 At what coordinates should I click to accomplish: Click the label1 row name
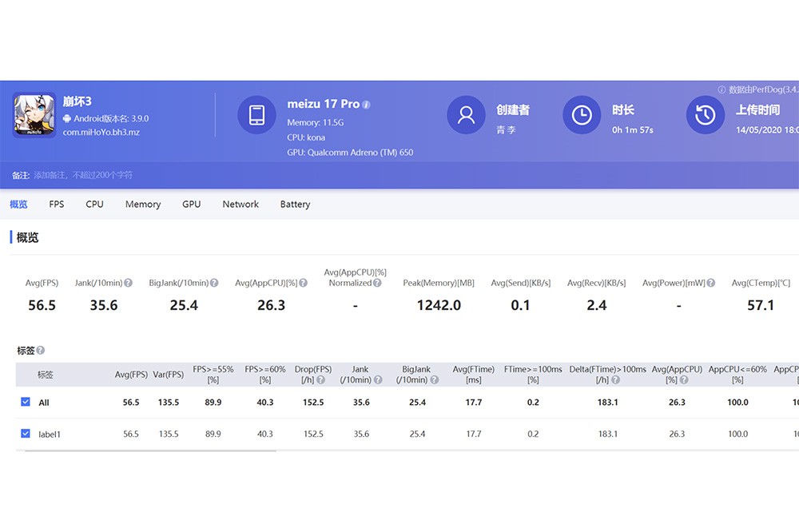pyautogui.click(x=50, y=435)
